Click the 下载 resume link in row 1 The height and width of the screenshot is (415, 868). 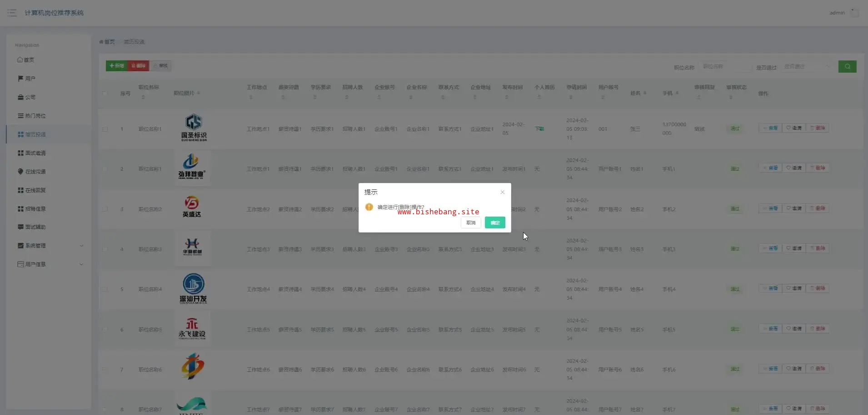click(539, 129)
